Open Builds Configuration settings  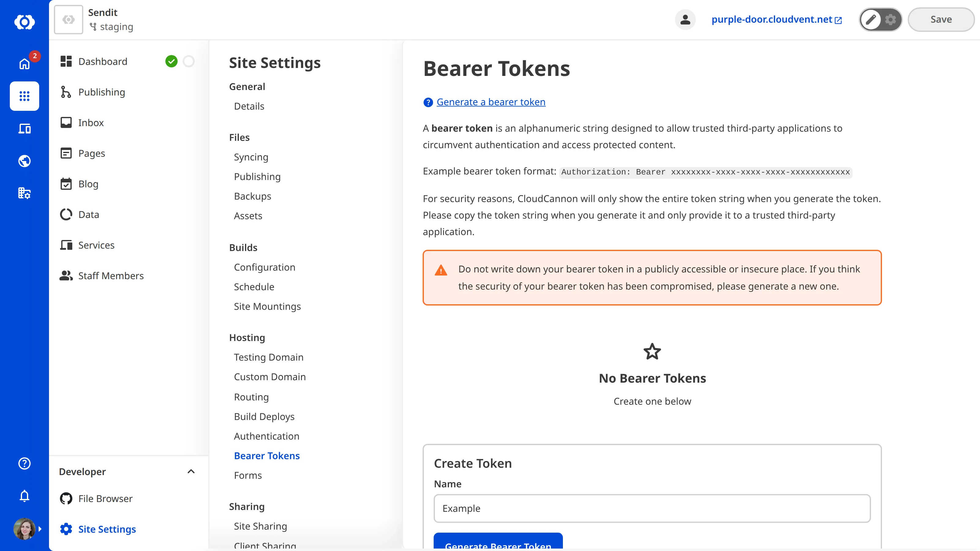(264, 267)
